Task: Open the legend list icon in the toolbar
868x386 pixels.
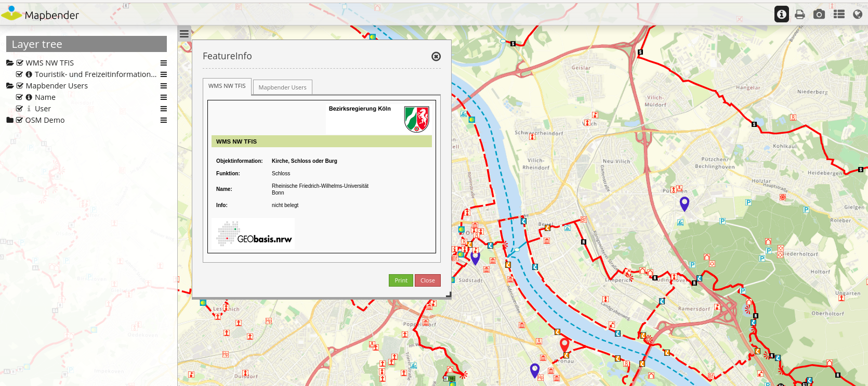Action: tap(839, 14)
